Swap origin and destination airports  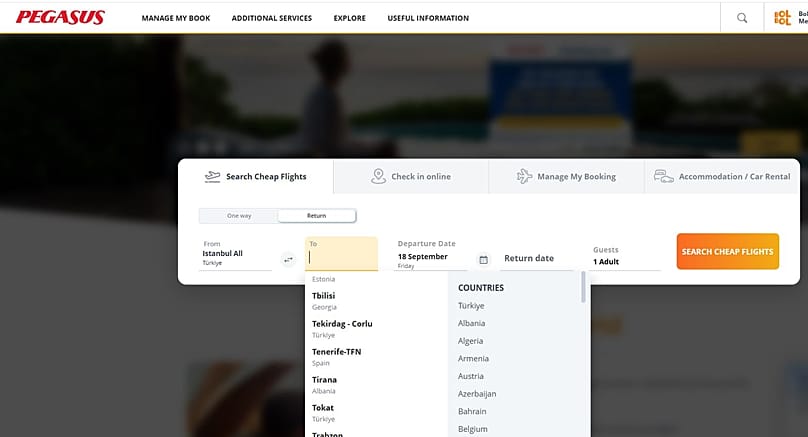tap(289, 260)
